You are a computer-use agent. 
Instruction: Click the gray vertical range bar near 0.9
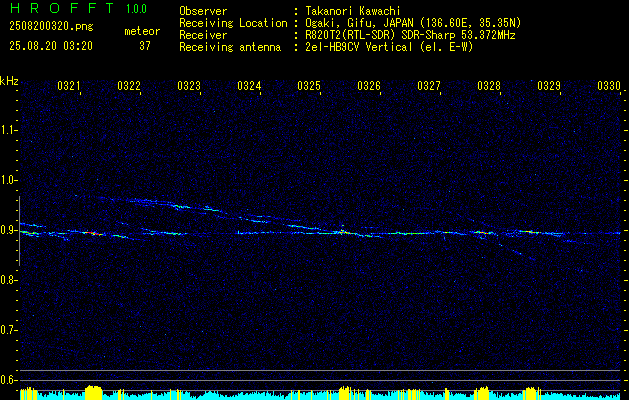[x=20, y=231]
